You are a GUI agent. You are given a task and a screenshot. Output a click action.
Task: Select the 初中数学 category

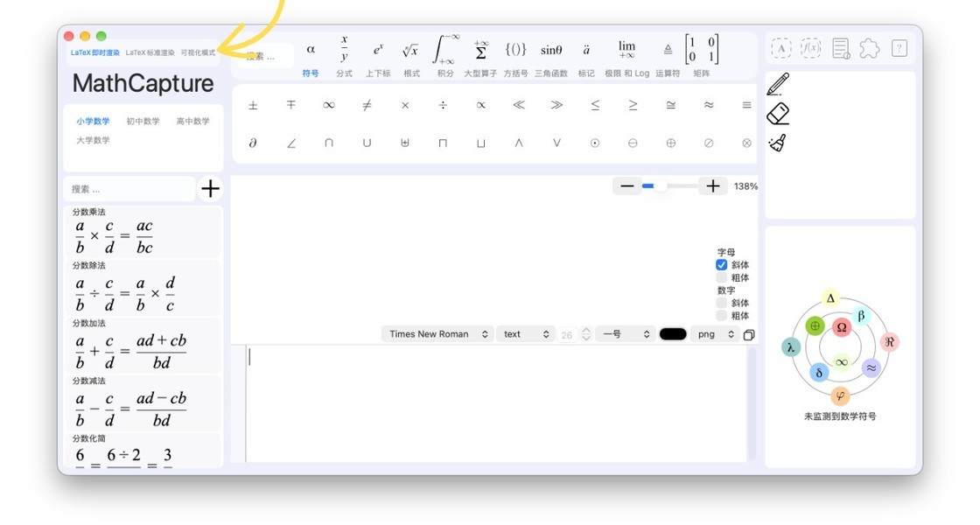tap(143, 122)
